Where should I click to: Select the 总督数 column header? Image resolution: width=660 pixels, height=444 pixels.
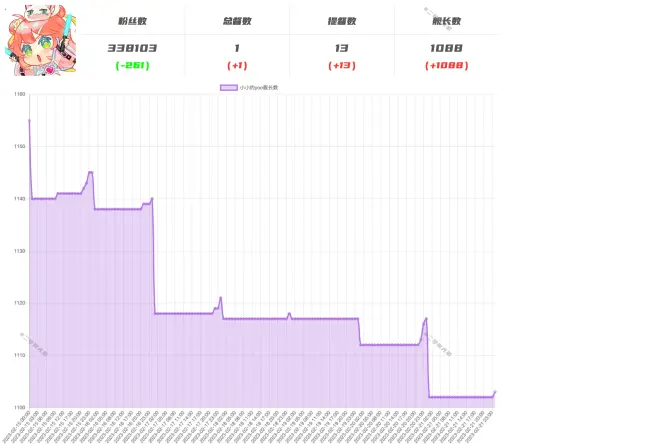(237, 21)
